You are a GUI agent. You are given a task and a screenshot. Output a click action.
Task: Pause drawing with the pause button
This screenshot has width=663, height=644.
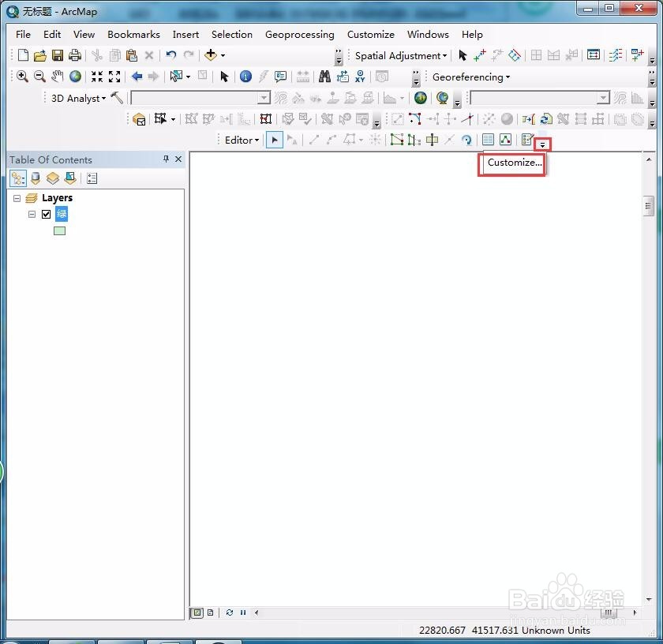[243, 612]
